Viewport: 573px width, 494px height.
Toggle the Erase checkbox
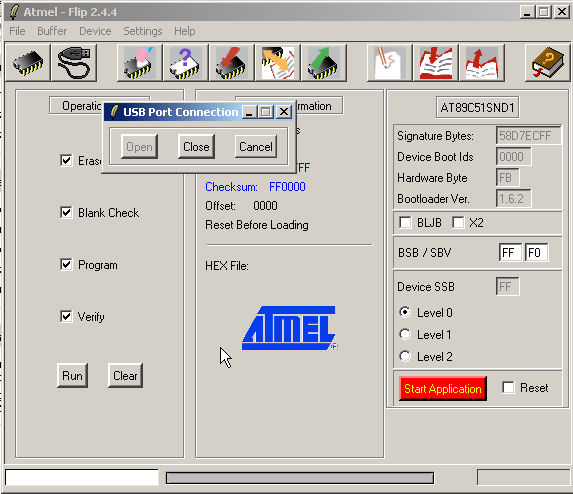pos(66,160)
